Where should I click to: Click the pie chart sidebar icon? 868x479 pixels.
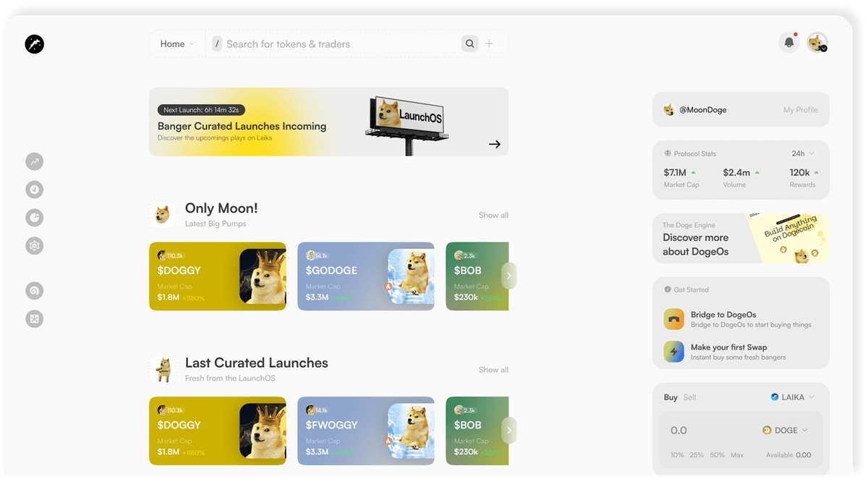[x=34, y=217]
